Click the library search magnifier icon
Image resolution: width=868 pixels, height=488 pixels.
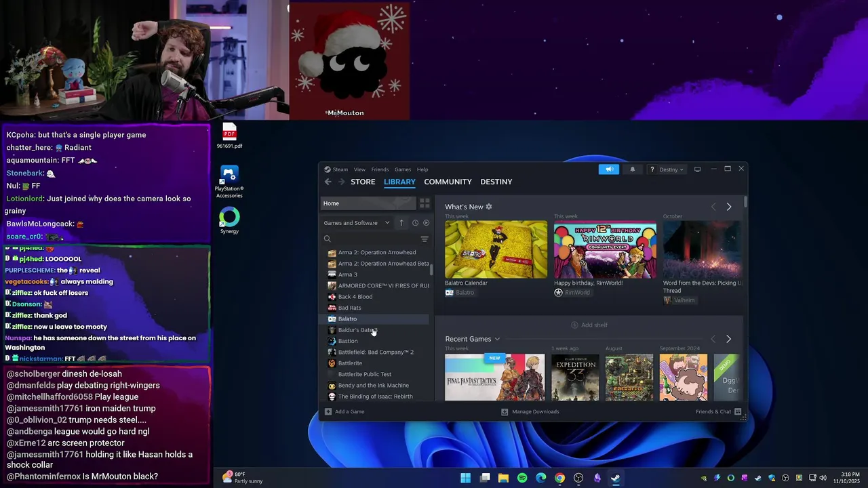(327, 239)
